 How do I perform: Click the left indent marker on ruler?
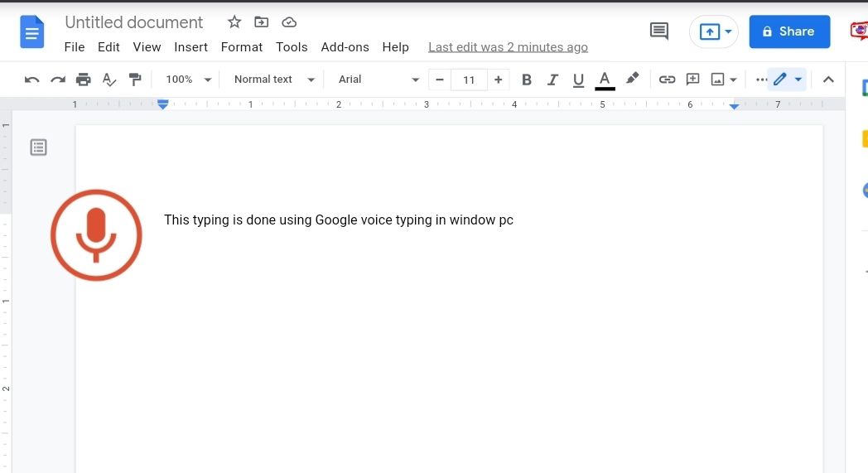(162, 104)
